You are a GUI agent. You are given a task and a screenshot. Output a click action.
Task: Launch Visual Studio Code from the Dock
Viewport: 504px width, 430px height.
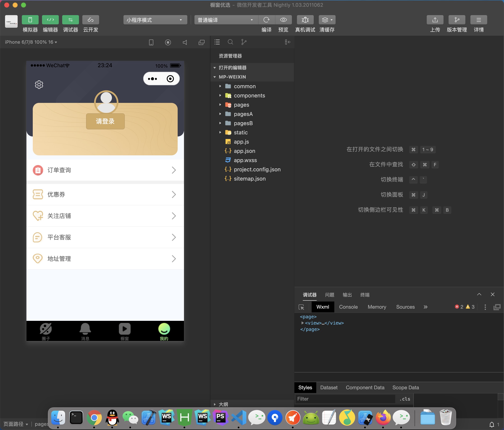point(239,418)
